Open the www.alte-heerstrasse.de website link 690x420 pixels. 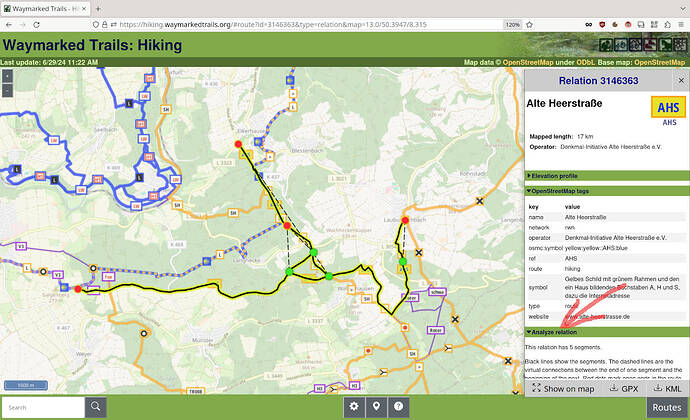[x=597, y=317]
